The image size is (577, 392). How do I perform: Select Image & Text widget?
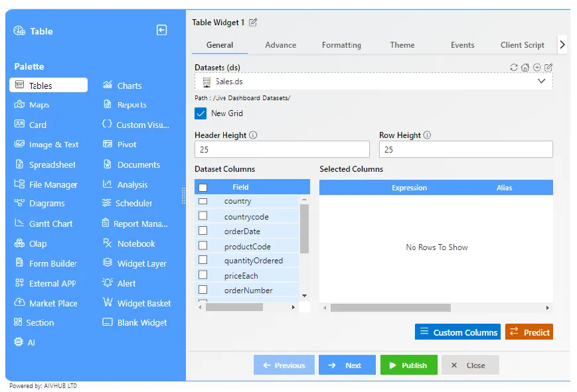pos(46,145)
